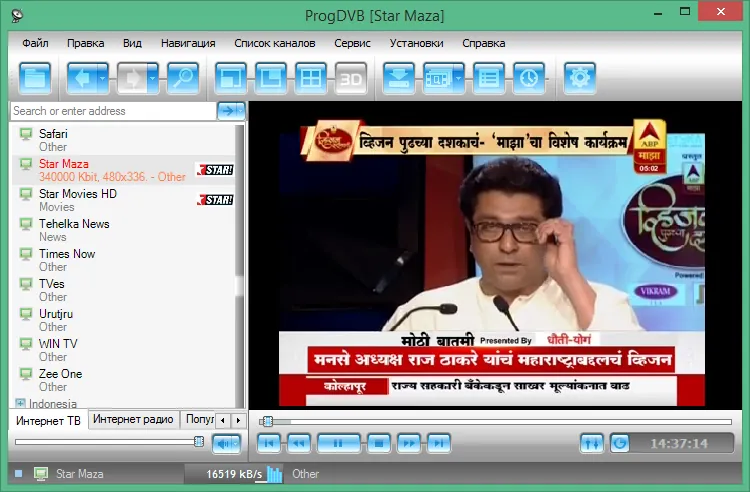Click the playback position seek slider
Viewport: 750px width, 492px height.
[x=496, y=422]
